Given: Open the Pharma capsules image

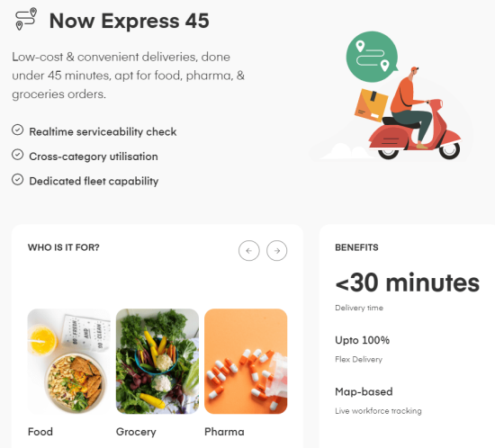Looking at the screenshot, I should point(246,362).
